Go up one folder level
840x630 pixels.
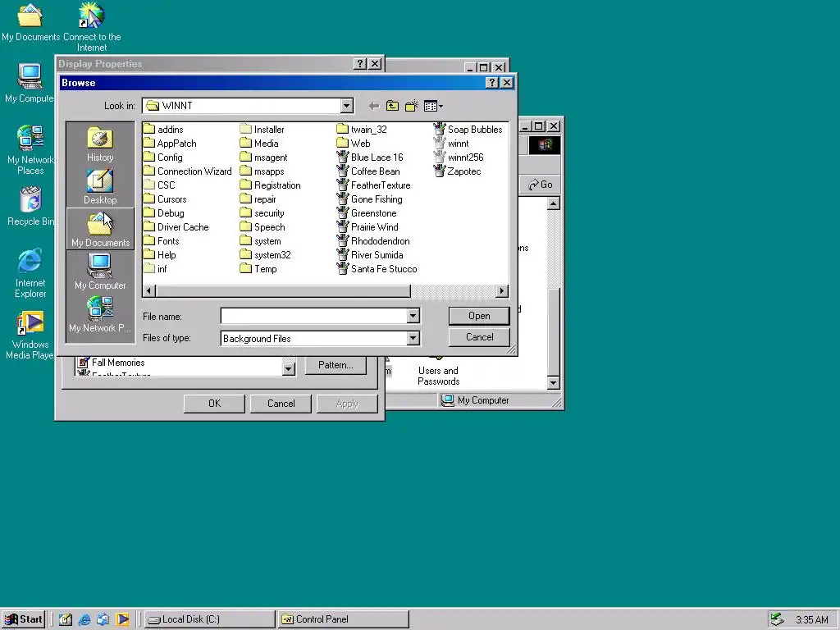393,106
